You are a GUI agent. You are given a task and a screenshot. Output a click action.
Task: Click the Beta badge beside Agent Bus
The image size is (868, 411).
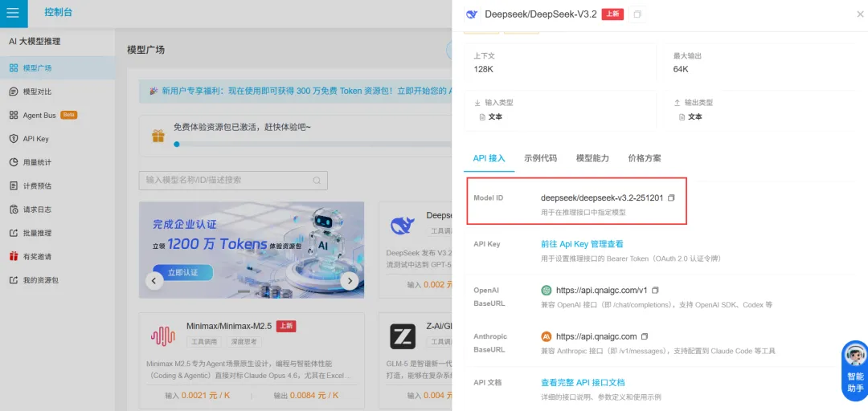(x=68, y=115)
